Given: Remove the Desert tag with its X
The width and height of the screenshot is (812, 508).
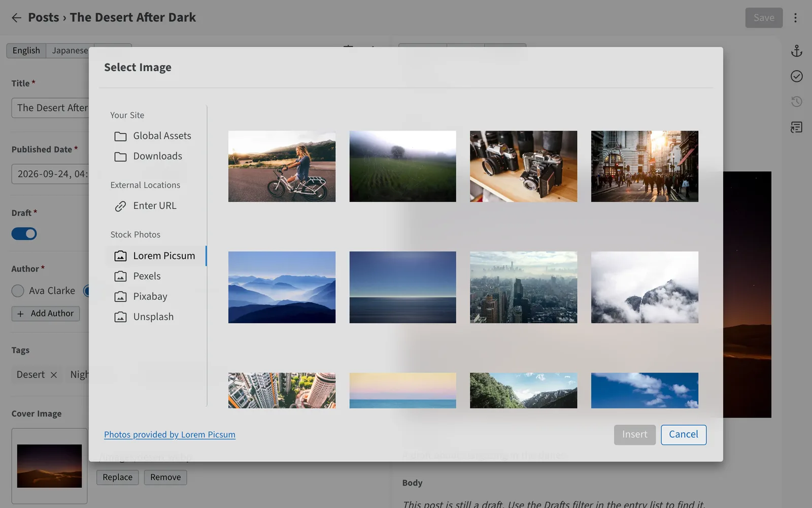Looking at the screenshot, I should (x=54, y=375).
